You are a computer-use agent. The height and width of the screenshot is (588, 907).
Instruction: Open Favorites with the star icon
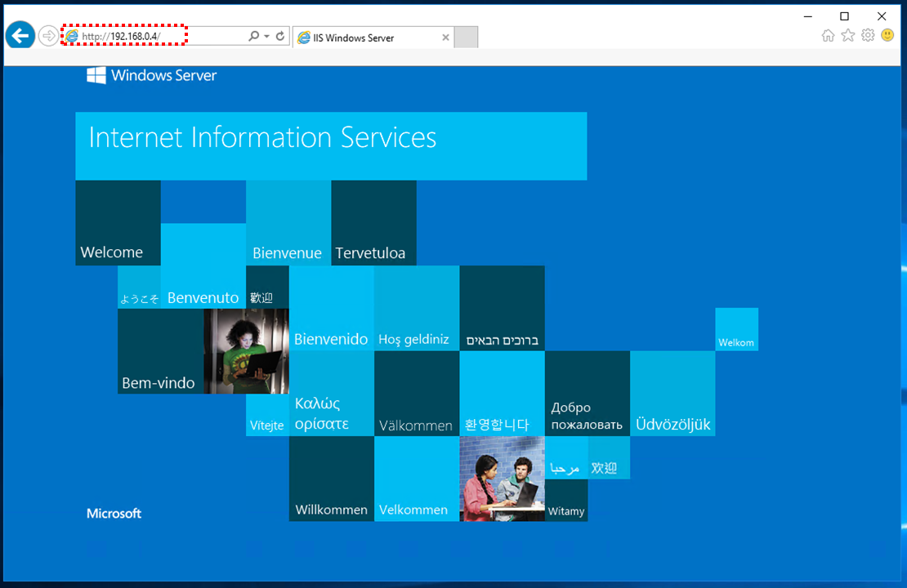tap(848, 36)
